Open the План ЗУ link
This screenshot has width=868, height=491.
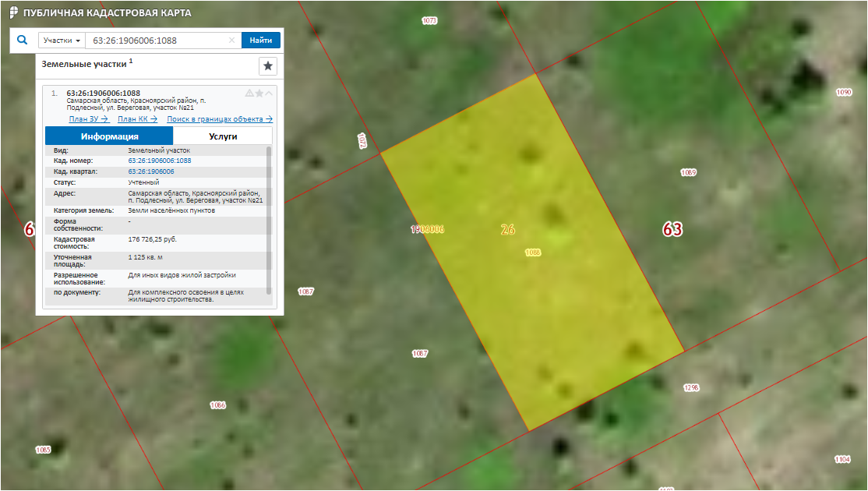point(89,119)
